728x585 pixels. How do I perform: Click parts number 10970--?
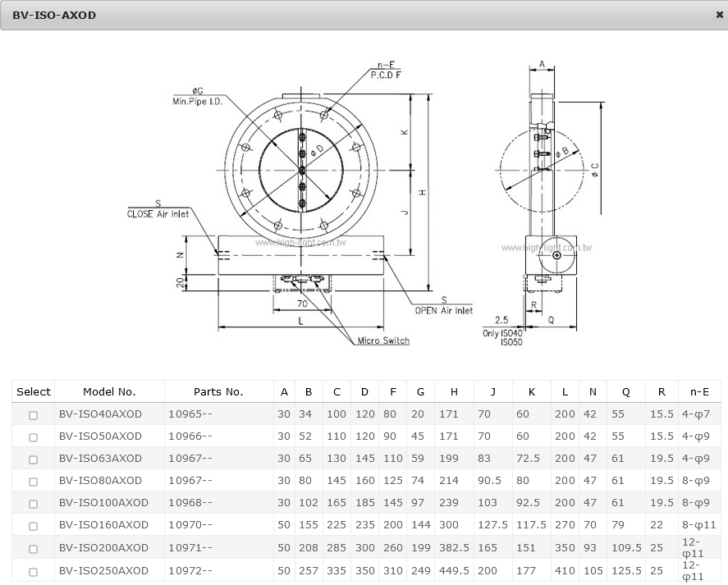(x=190, y=524)
